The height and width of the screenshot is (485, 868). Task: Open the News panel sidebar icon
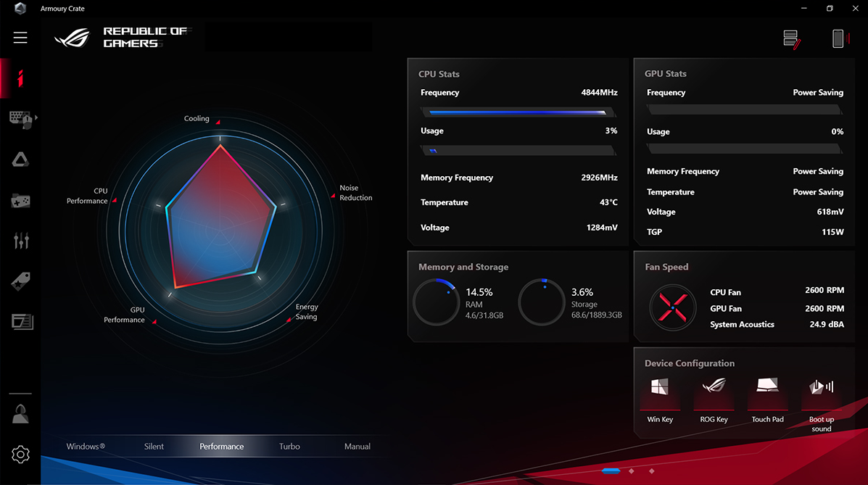point(22,322)
